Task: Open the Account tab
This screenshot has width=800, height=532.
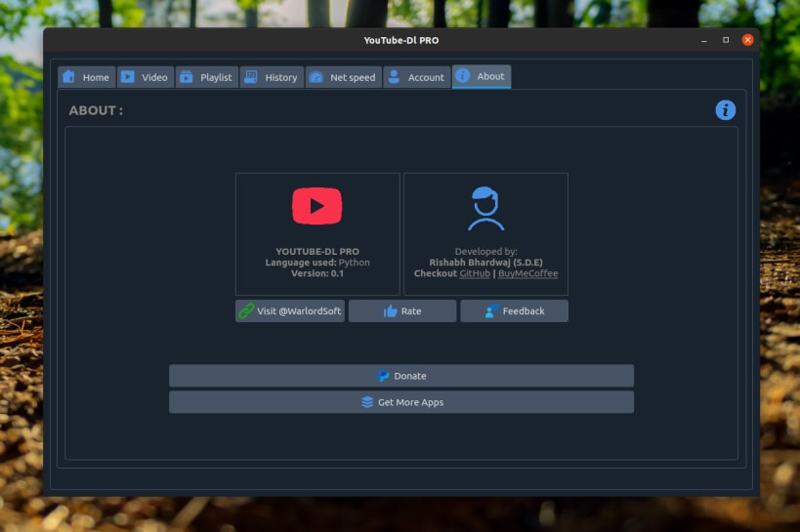Action: pos(417,77)
